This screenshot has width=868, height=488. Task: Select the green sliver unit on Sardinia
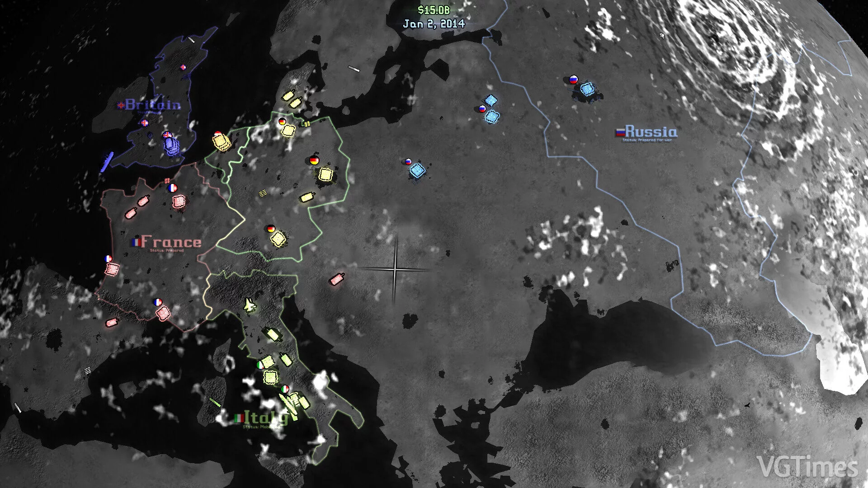click(x=215, y=402)
